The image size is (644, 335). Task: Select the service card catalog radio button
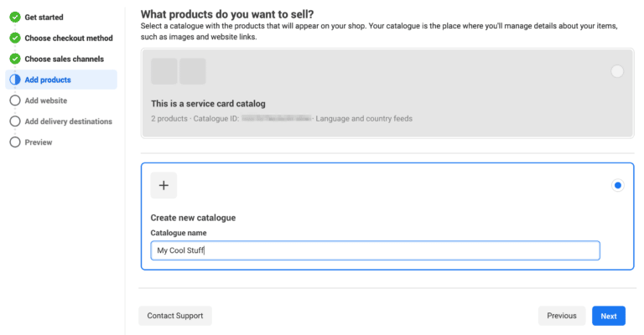pyautogui.click(x=617, y=72)
